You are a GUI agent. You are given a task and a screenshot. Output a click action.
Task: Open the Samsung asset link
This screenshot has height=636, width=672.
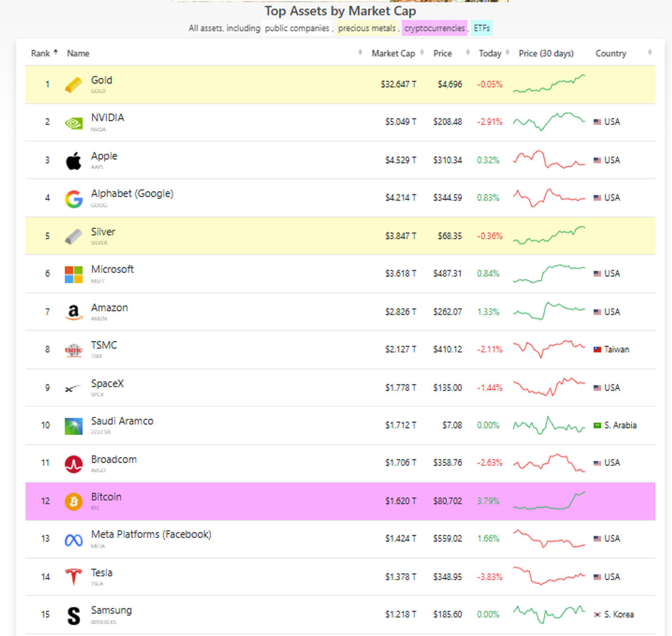click(x=111, y=610)
